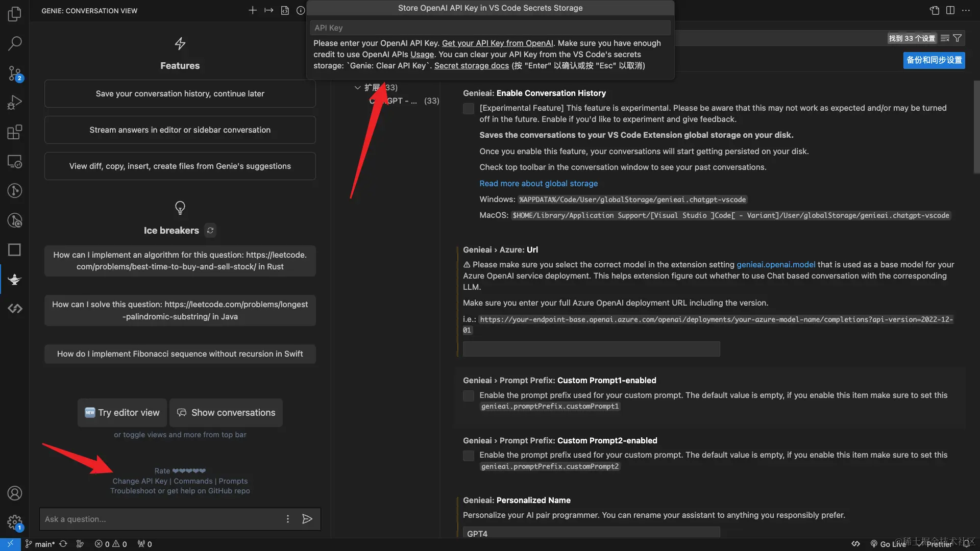The image size is (980, 551).
Task: Focus the Azure Url text field
Action: (x=591, y=349)
